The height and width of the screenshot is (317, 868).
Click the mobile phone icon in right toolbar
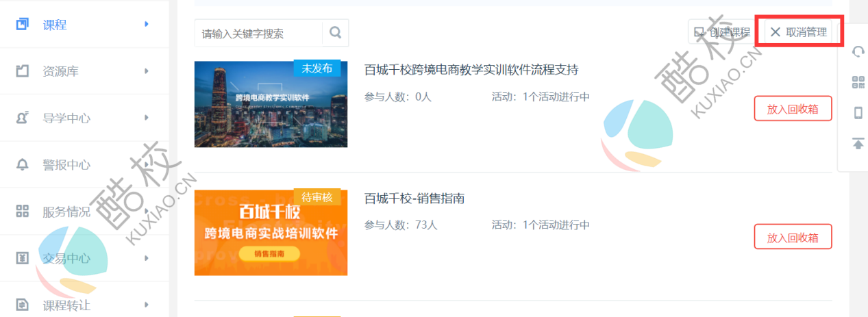click(857, 113)
